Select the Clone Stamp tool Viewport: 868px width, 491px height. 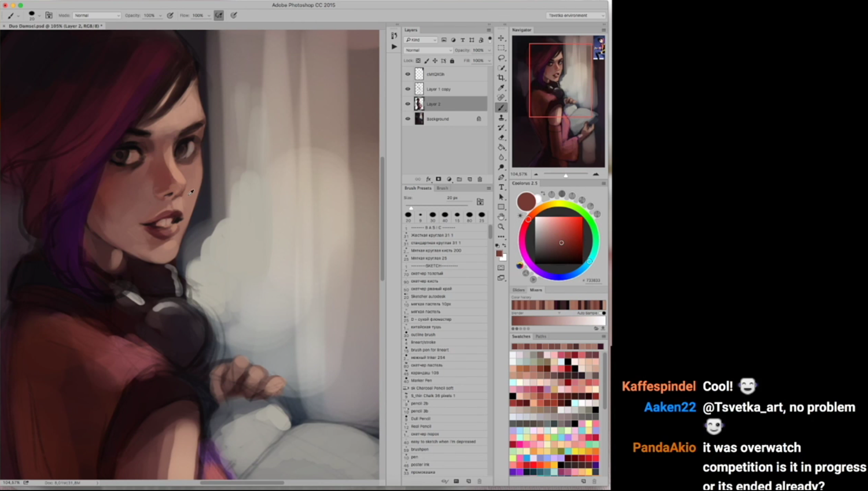[x=501, y=117]
